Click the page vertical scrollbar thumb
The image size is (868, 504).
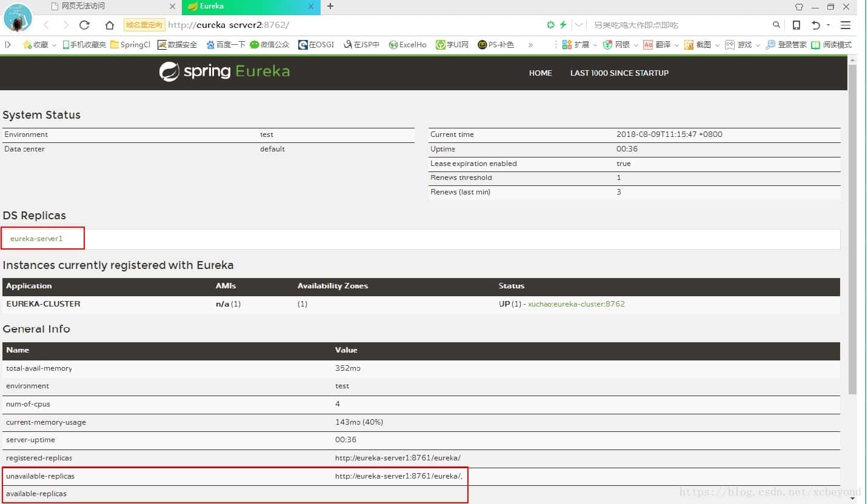(852, 229)
